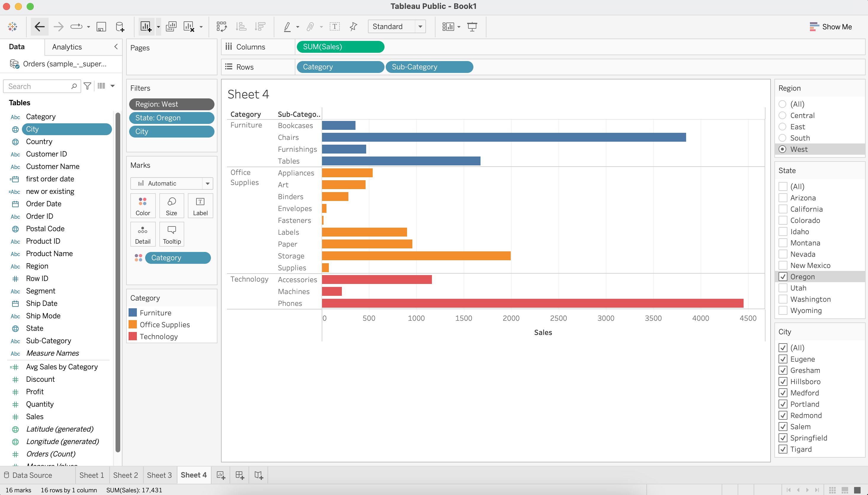
Task: Expand the Automatic mark type dropdown
Action: point(207,183)
